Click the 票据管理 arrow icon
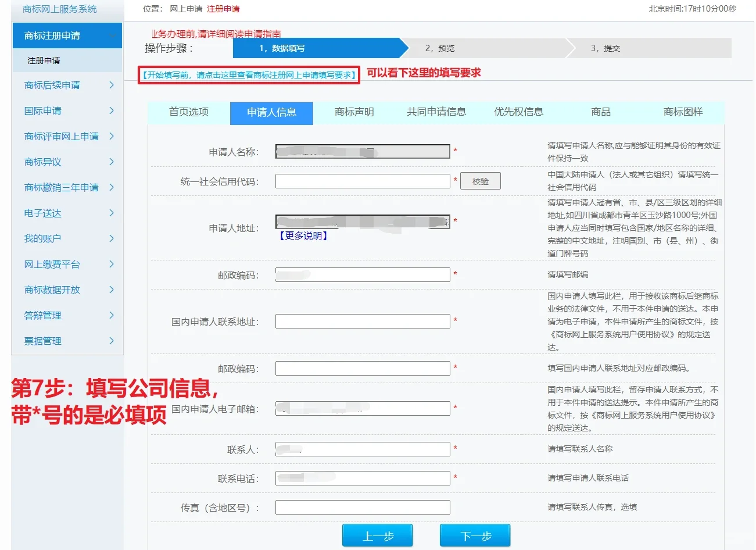This screenshot has width=756, height=550. tap(112, 341)
